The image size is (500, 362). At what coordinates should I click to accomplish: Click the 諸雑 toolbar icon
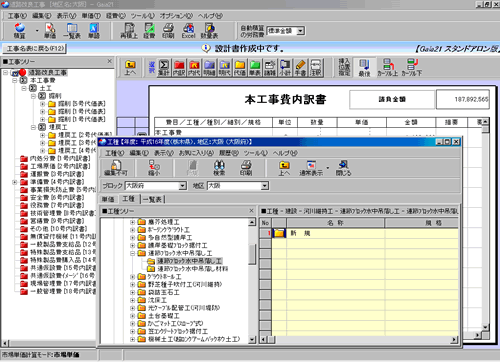(x=270, y=68)
